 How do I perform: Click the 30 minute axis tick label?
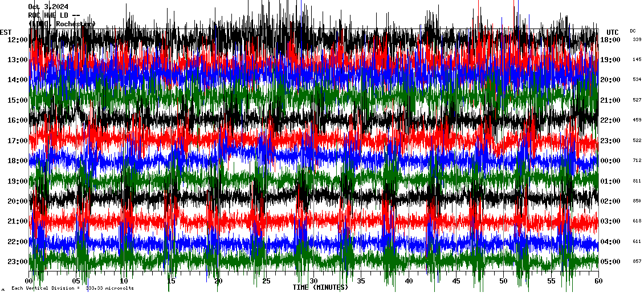click(x=313, y=281)
